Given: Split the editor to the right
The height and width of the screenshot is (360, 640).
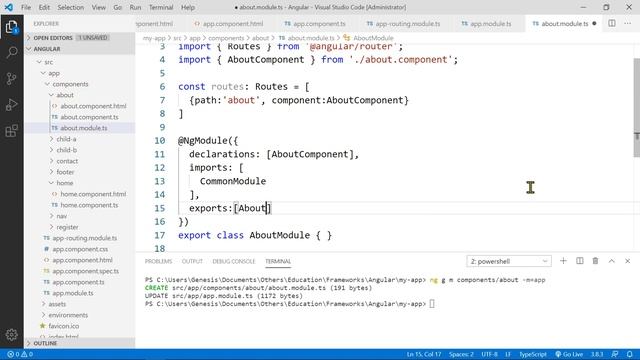Looking at the screenshot, I should tap(611, 23).
